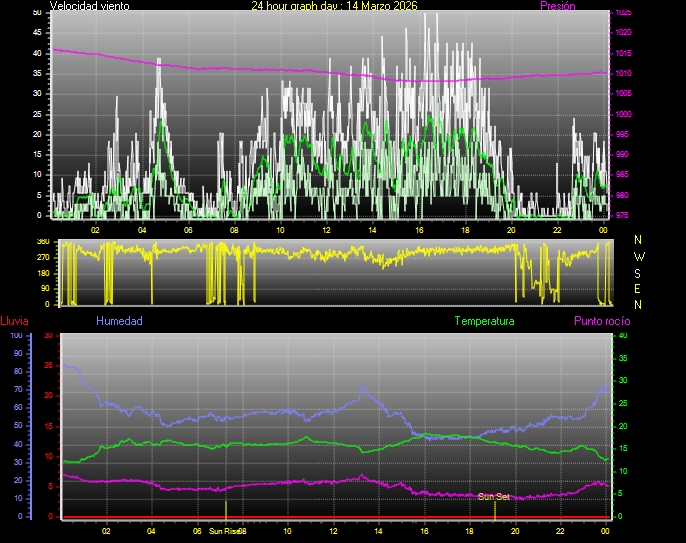The image size is (686, 543).
Task: Select the W compass direction letter
Action: (x=639, y=256)
